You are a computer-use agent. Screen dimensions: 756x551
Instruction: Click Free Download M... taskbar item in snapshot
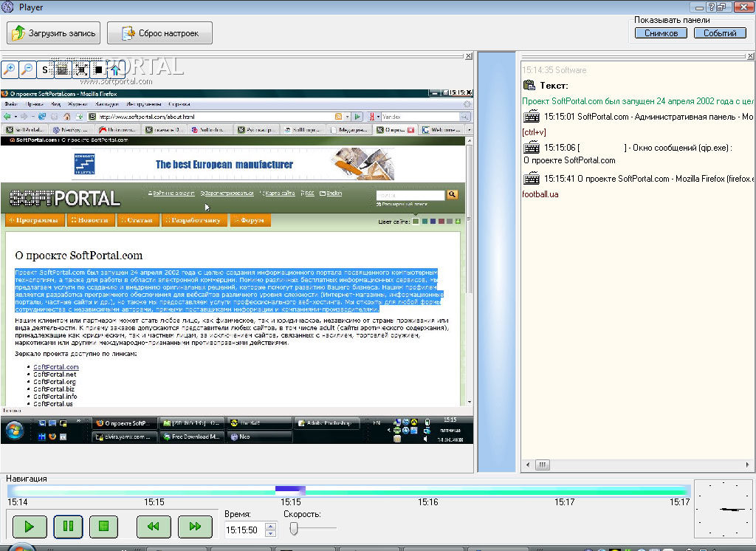(x=192, y=437)
